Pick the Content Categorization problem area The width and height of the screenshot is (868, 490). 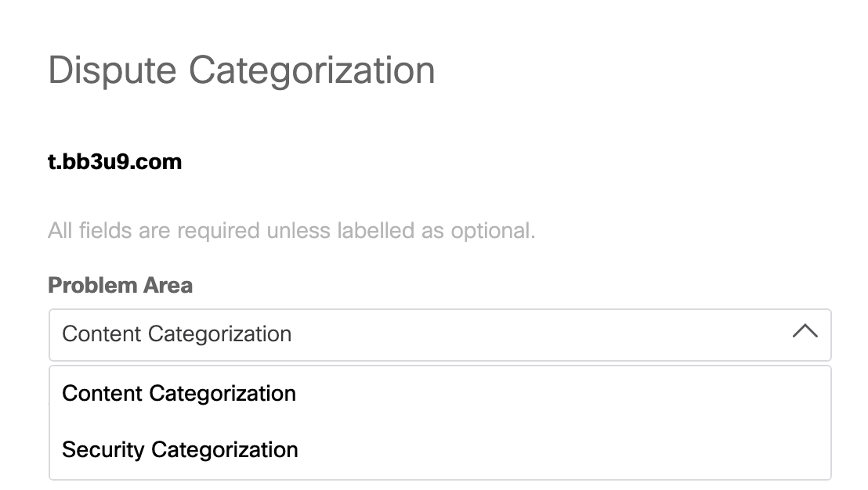(x=179, y=393)
